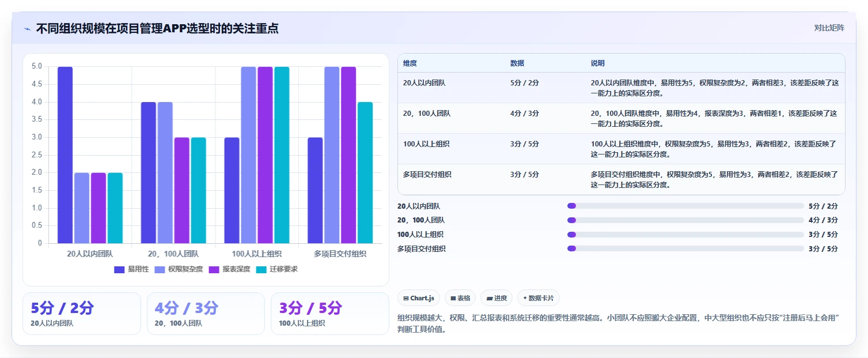Image resolution: width=868 pixels, height=358 pixels.
Task: Click the 权限复杂度 bar for 20人以内团队
Action: coord(82,208)
